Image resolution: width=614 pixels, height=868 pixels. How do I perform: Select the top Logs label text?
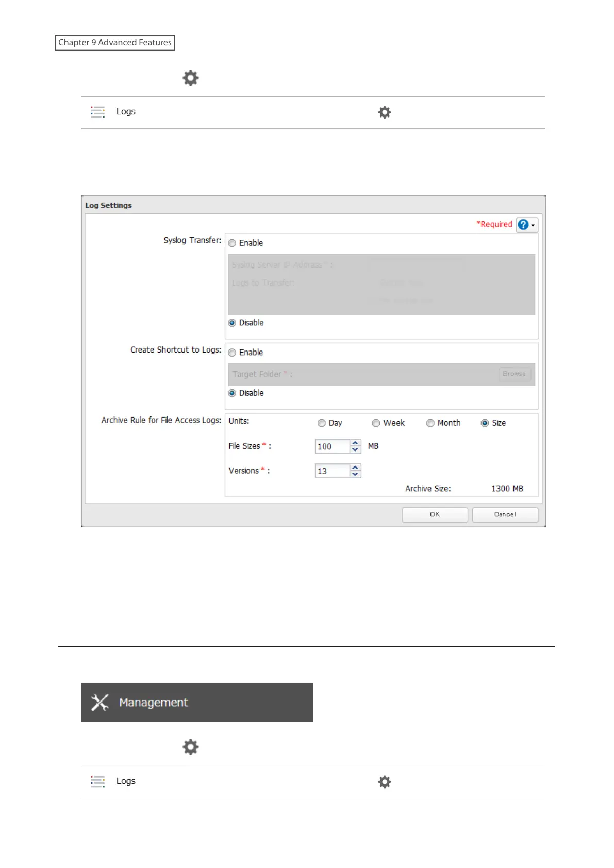click(126, 112)
